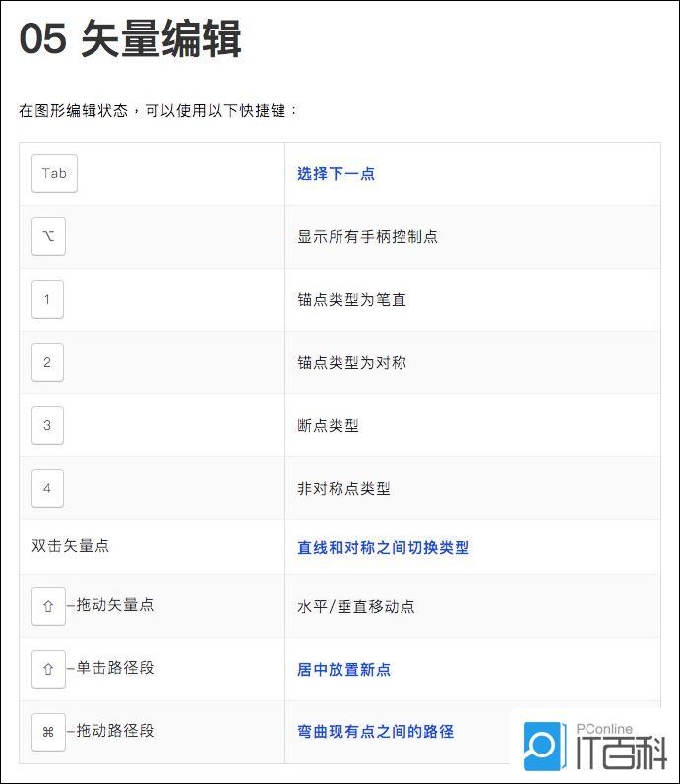Click the Option (⌥) key icon
The width and height of the screenshot is (680, 784).
click(x=48, y=237)
